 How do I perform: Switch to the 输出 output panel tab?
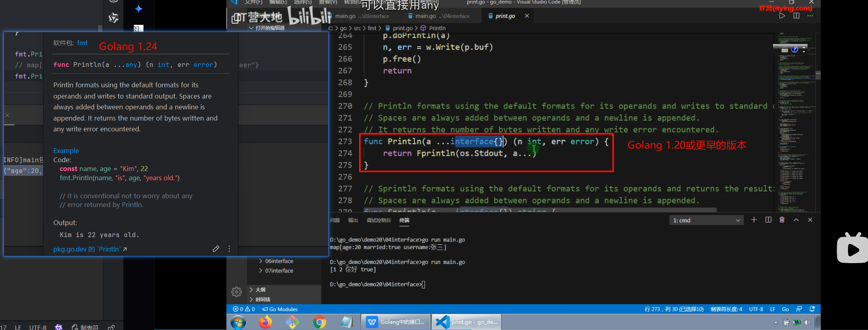point(353,220)
